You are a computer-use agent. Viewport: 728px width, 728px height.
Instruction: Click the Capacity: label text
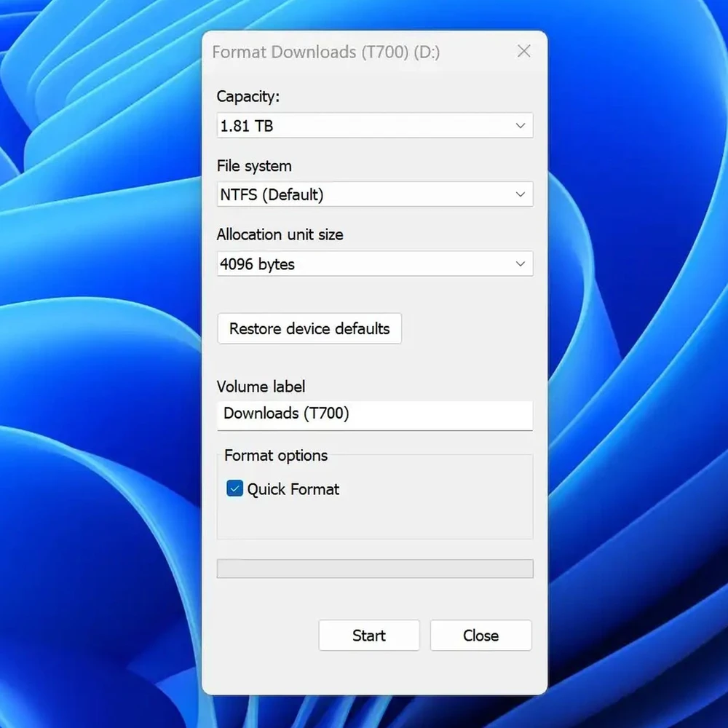(x=248, y=96)
